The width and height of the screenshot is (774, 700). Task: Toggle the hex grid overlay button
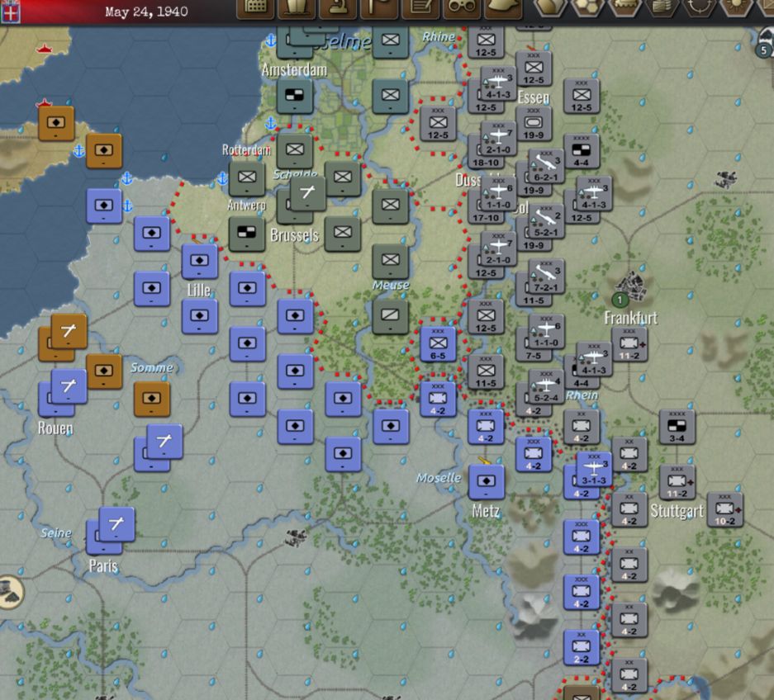pos(587,7)
